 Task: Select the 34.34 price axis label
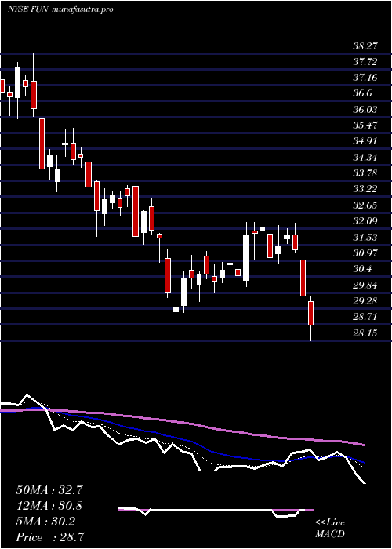[365, 158]
